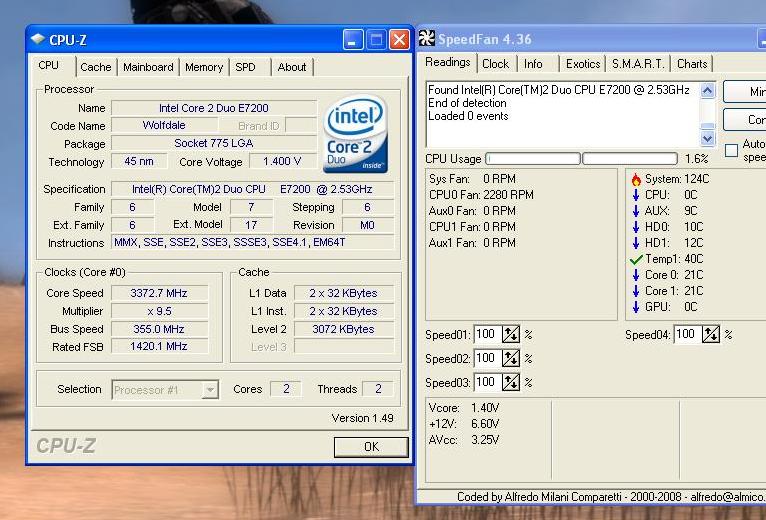This screenshot has height=520, width=766.
Task: Open the Charts tab in SpeedFan
Action: click(692, 64)
